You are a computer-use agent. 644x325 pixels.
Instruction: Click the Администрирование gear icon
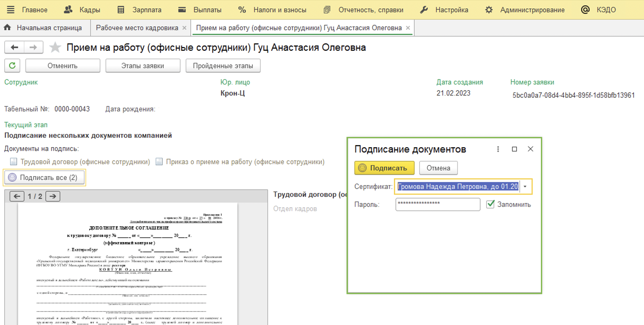489,10
